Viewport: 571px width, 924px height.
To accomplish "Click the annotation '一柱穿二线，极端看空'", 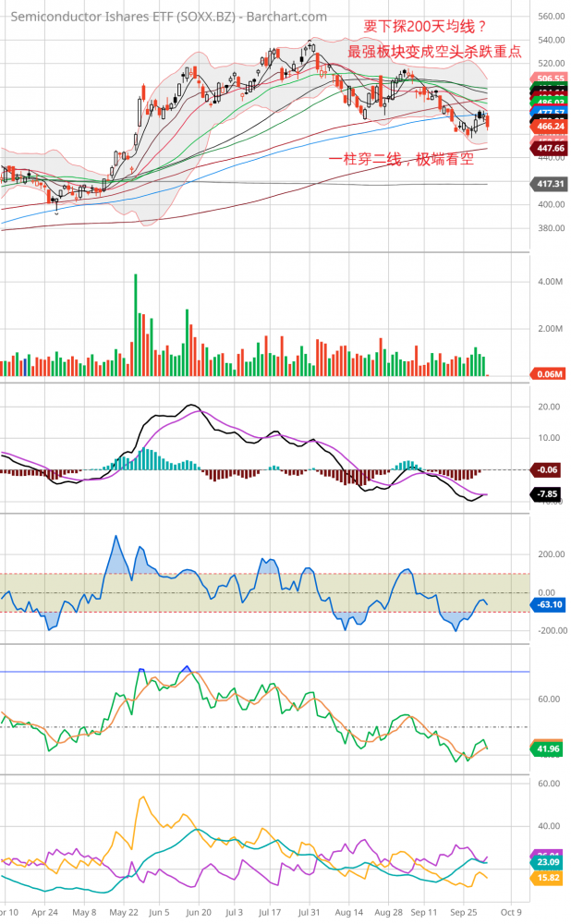I will coord(401,160).
